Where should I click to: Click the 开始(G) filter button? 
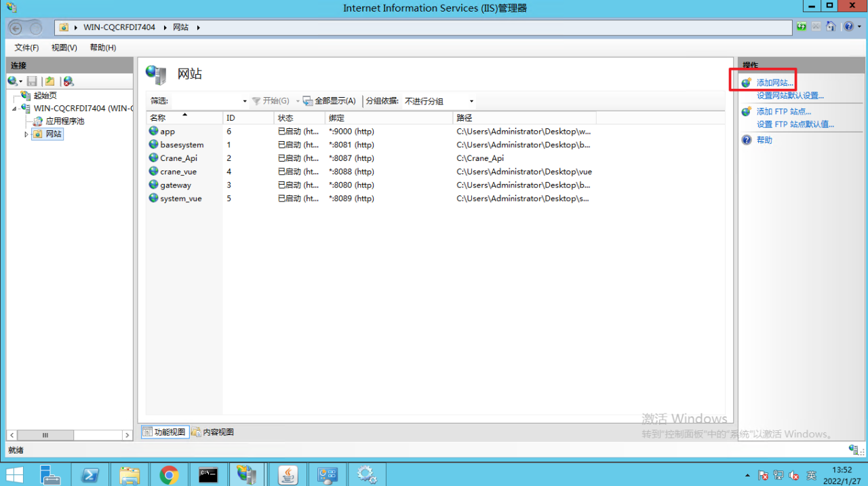pos(271,101)
